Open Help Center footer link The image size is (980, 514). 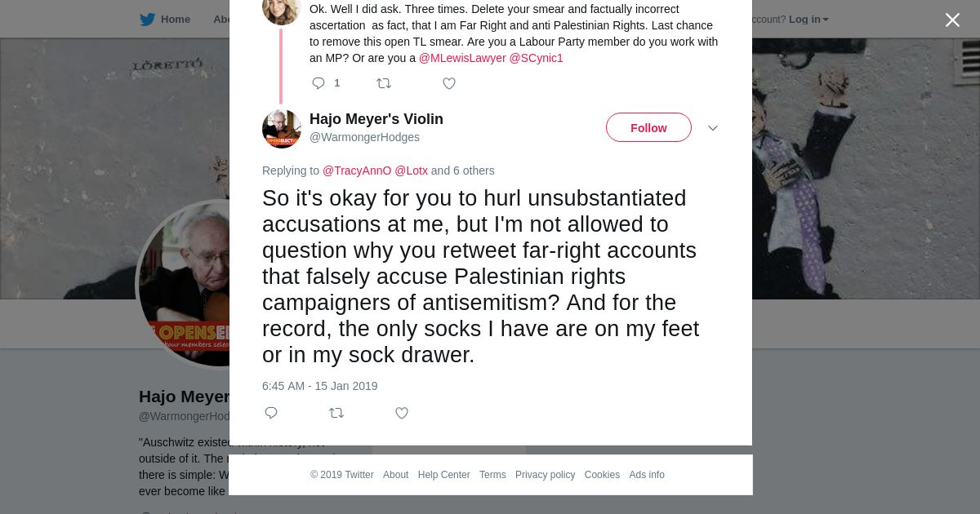tap(443, 475)
